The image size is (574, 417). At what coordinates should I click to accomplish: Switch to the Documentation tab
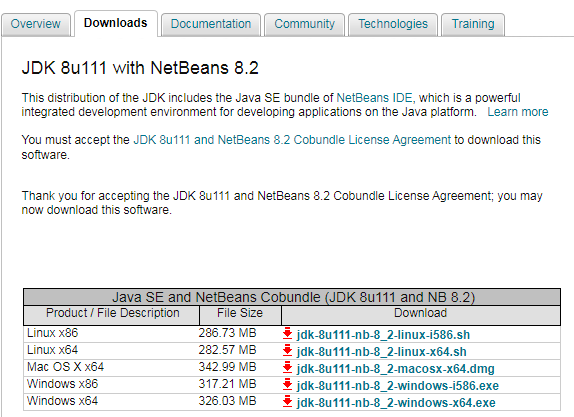point(211,24)
